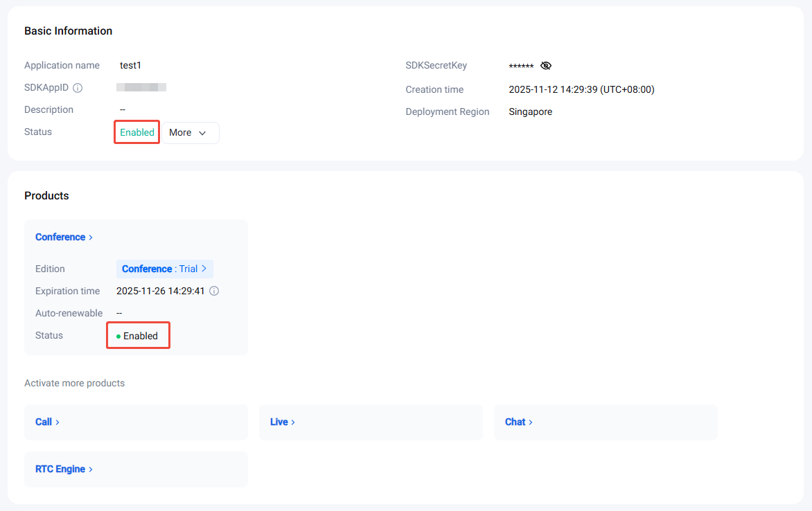Screen dimensions: 812x511
Task: Click the arrow next to Live
Action: coord(293,422)
